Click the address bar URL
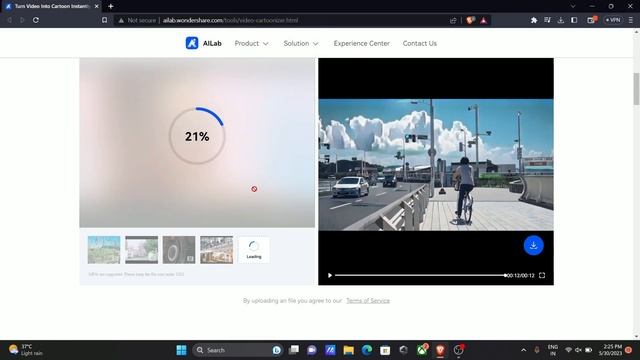The image size is (640, 360). tap(231, 20)
